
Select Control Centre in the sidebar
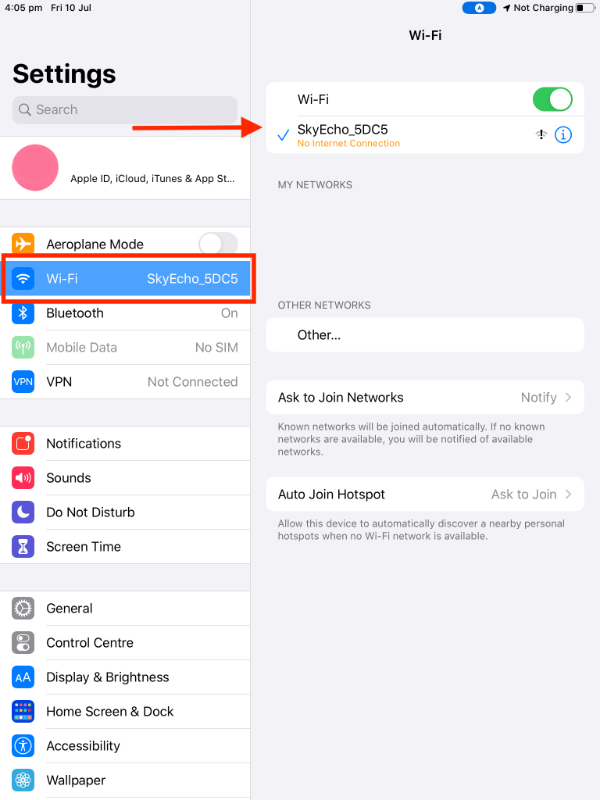(x=125, y=643)
